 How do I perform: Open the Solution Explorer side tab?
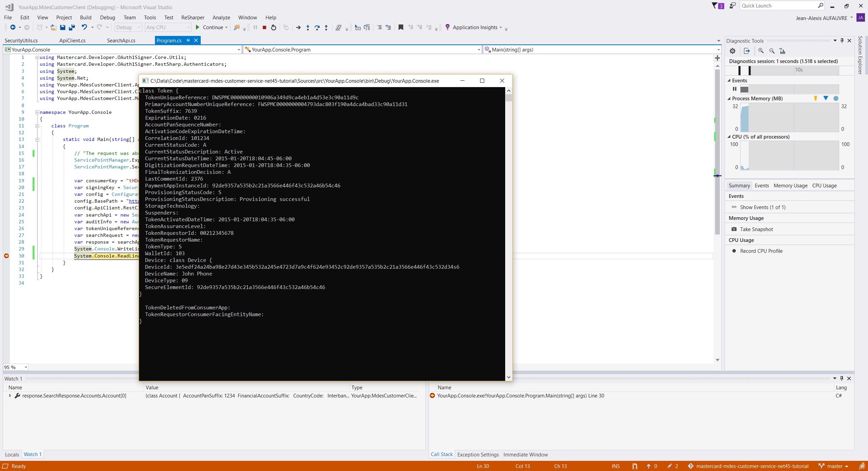860,55
